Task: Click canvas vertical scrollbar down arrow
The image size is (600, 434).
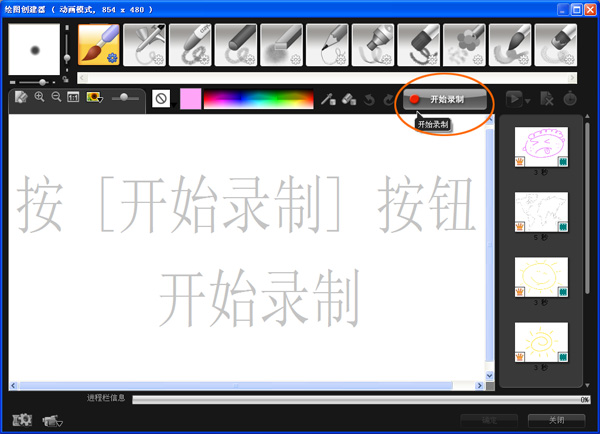Action: (x=489, y=376)
